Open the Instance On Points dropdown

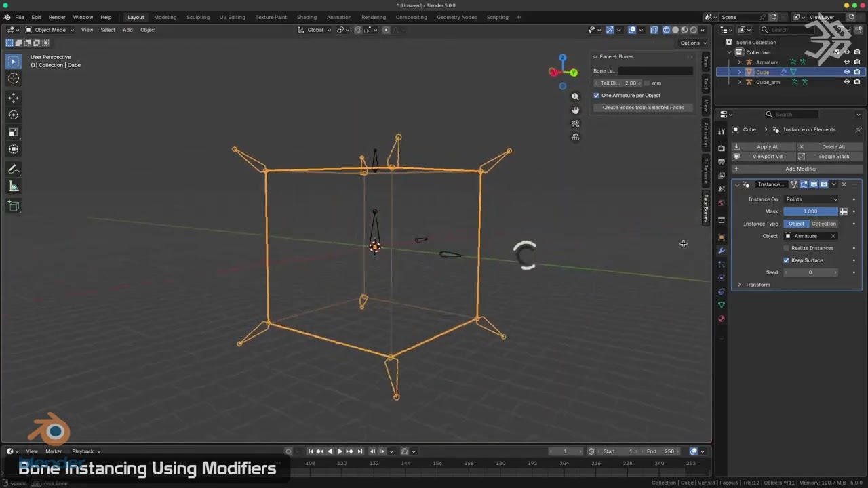point(811,199)
